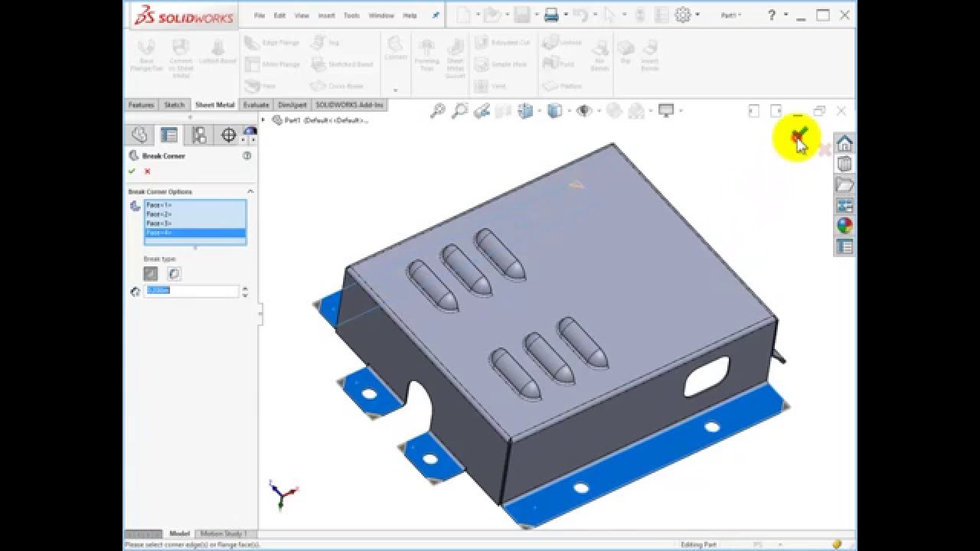
Task: Select the last highlighted face in list
Action: 195,233
